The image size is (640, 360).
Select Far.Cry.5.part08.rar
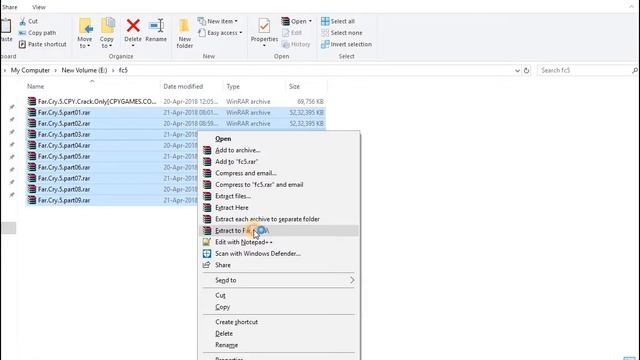click(x=112, y=189)
